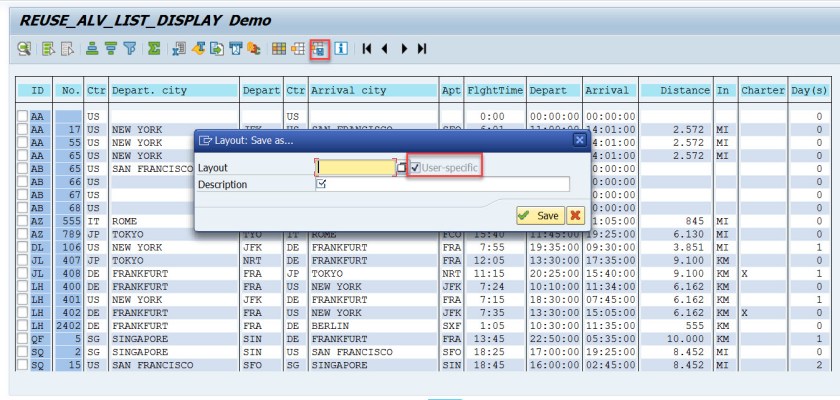840x400 pixels.
Task: Go to the last page arrow
Action: 422,48
